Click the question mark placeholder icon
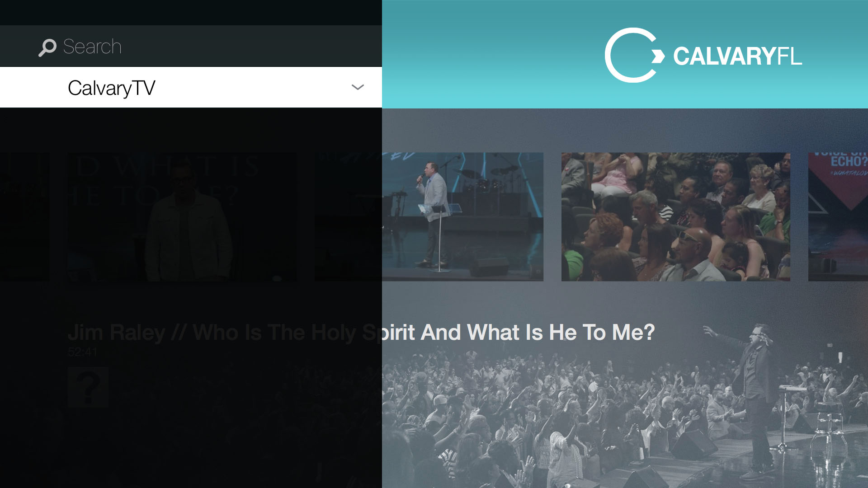This screenshot has width=868, height=488. coord(88,387)
